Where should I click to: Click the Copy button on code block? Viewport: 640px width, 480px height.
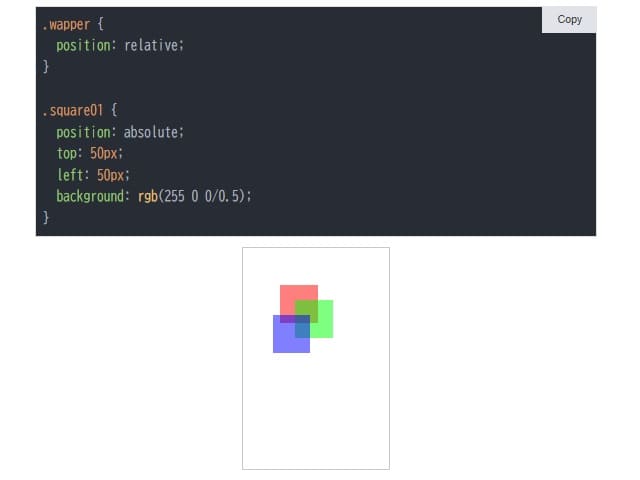point(569,20)
